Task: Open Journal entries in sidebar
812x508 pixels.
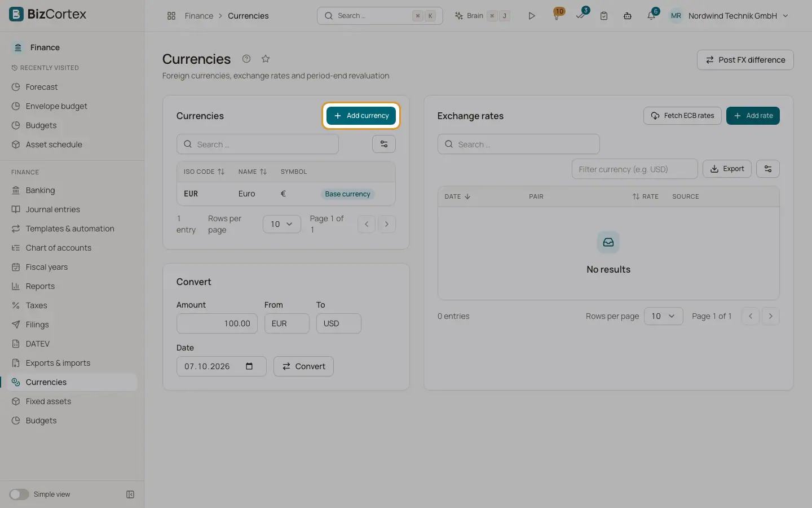Action: point(53,209)
